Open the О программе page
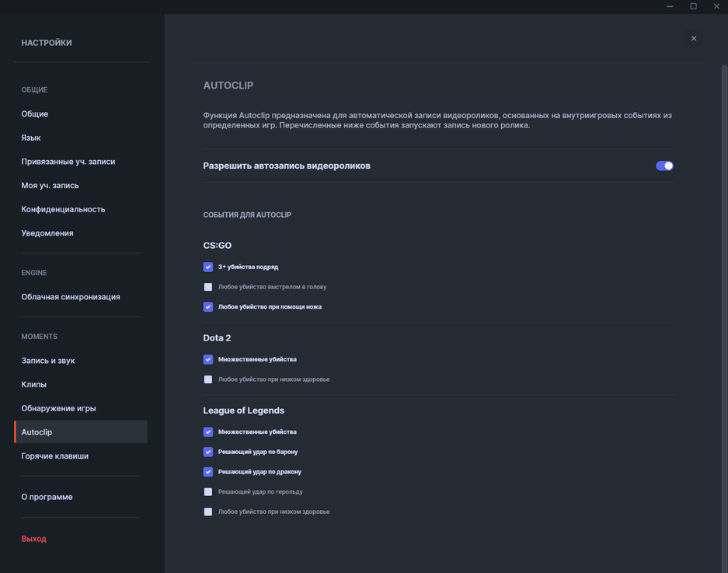Image resolution: width=728 pixels, height=573 pixels. 47,497
